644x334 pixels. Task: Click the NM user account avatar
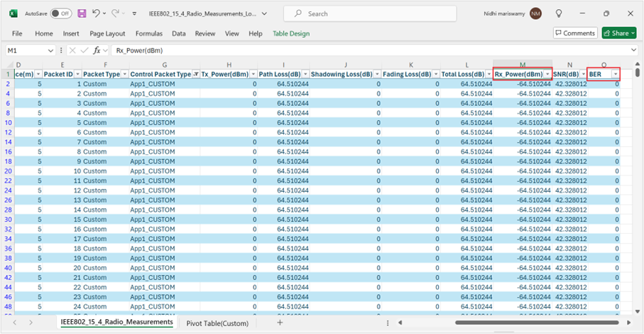535,14
